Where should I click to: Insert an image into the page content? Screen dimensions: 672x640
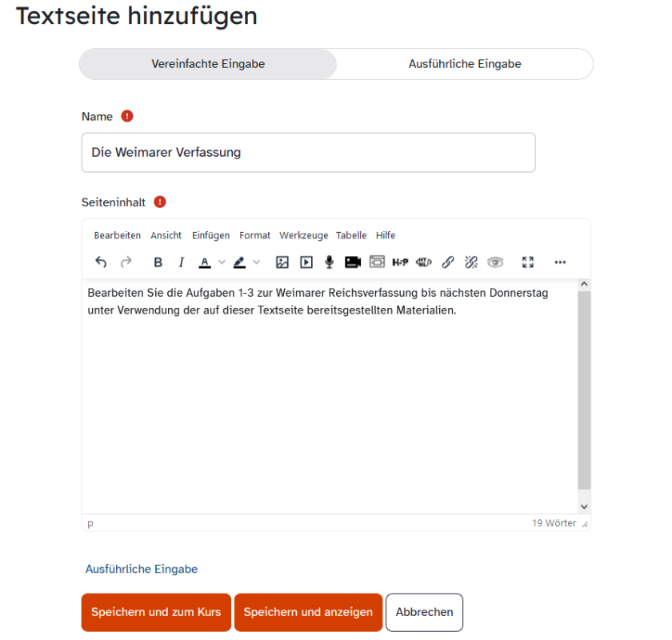click(284, 262)
